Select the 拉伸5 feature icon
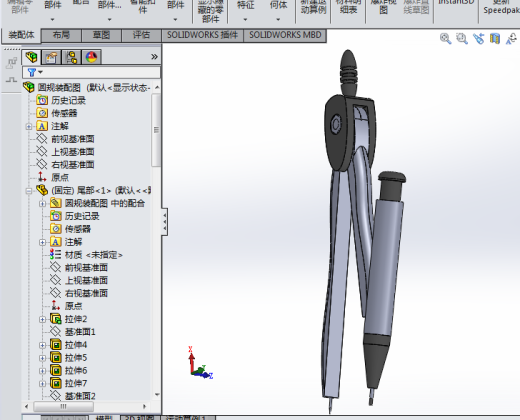This screenshot has width=520, height=420. pyautogui.click(x=56, y=358)
